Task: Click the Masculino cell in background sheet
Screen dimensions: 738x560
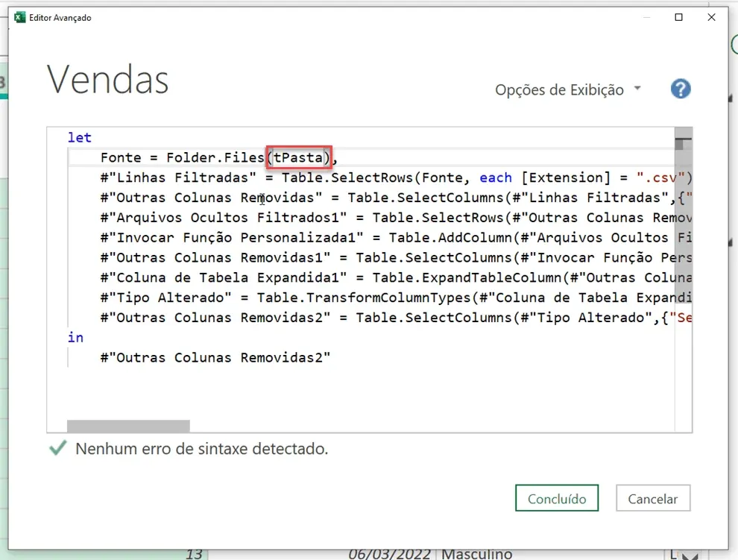Action: [476, 554]
